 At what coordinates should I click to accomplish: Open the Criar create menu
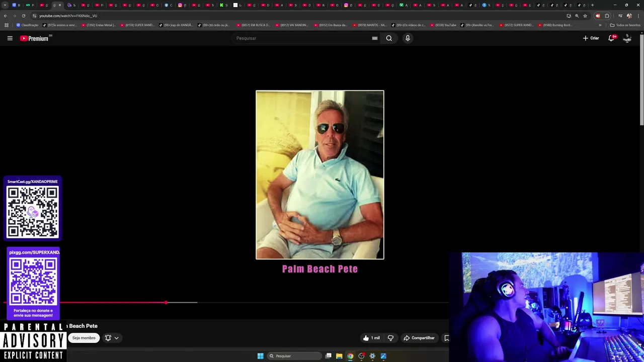pyautogui.click(x=591, y=38)
